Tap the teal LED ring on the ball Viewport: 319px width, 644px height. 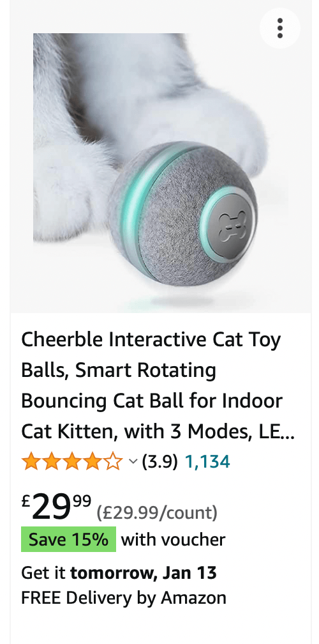pyautogui.click(x=131, y=205)
